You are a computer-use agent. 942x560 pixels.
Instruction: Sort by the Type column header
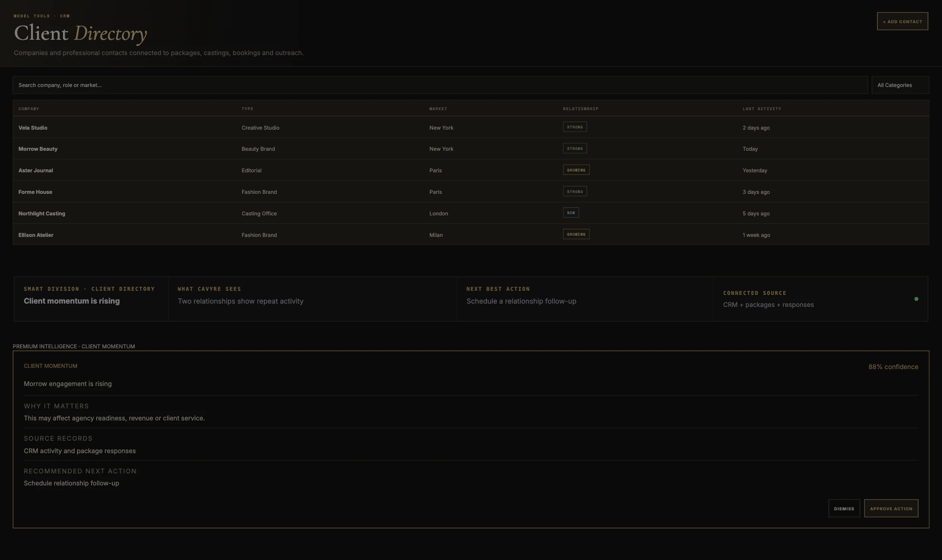tap(247, 109)
